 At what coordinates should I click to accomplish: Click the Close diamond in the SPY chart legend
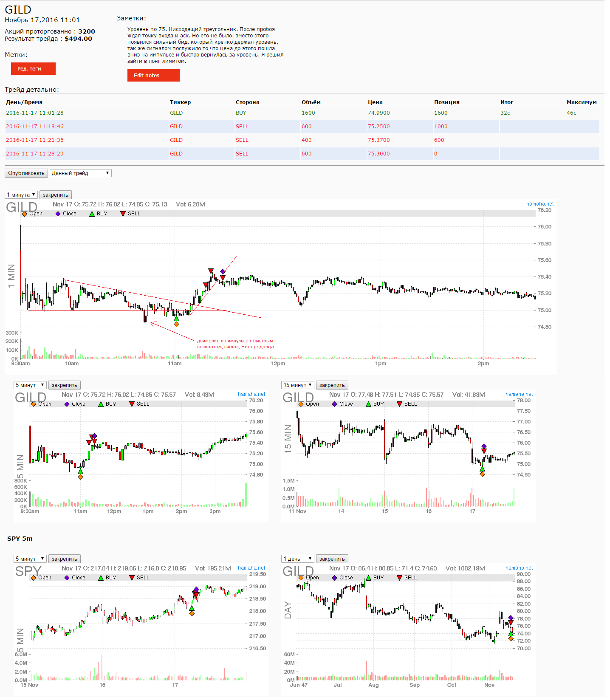pos(67,578)
